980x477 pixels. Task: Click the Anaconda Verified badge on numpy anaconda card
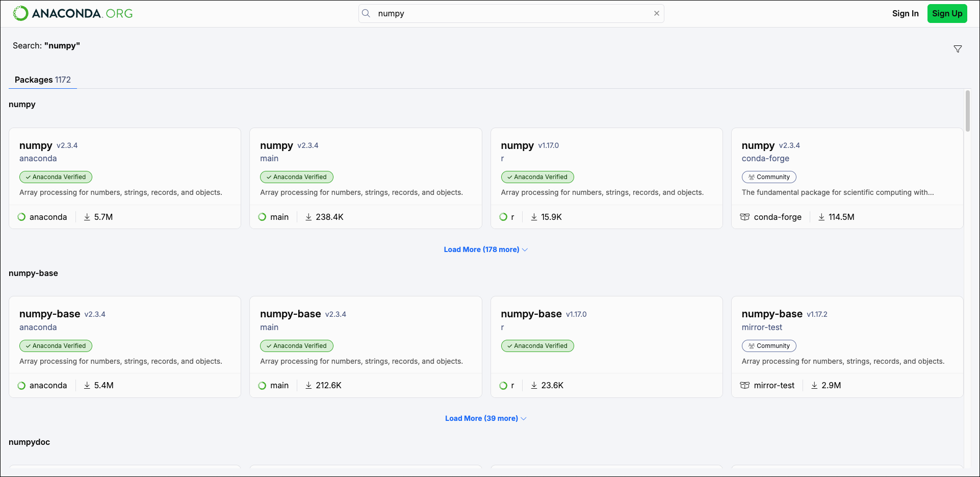pos(56,177)
